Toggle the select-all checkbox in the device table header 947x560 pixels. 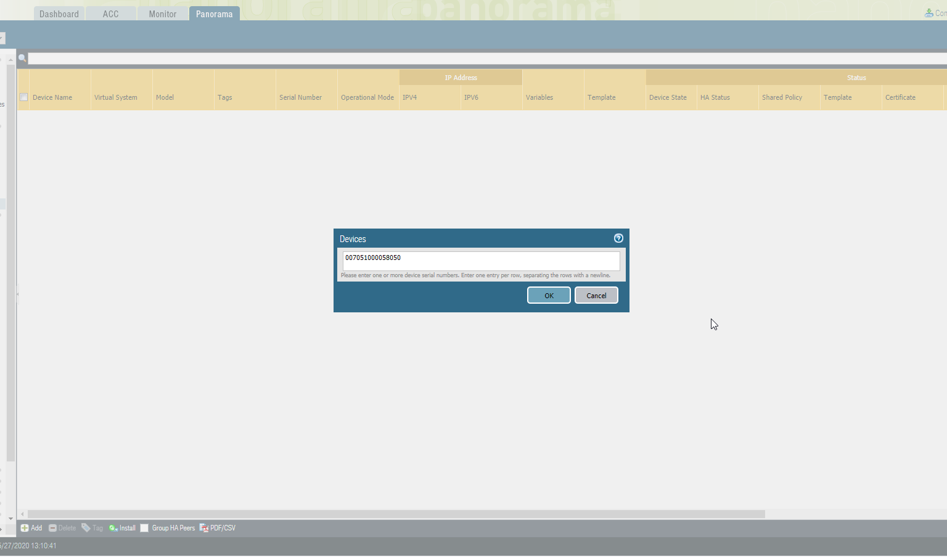click(x=23, y=97)
